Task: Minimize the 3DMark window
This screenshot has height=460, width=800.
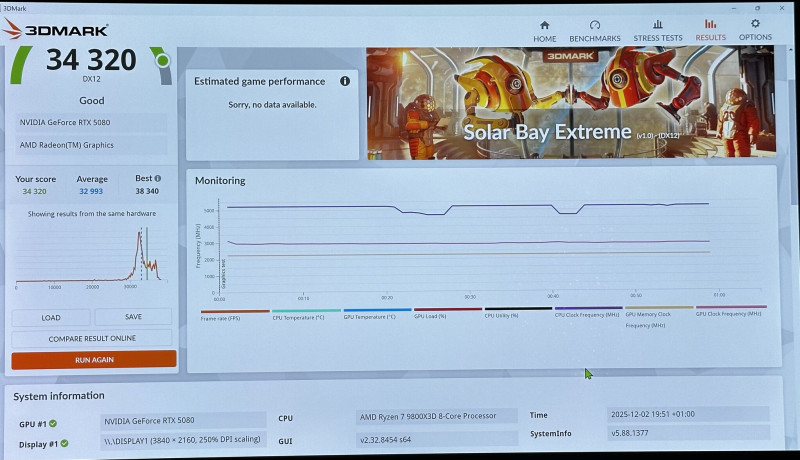Action: [x=734, y=8]
